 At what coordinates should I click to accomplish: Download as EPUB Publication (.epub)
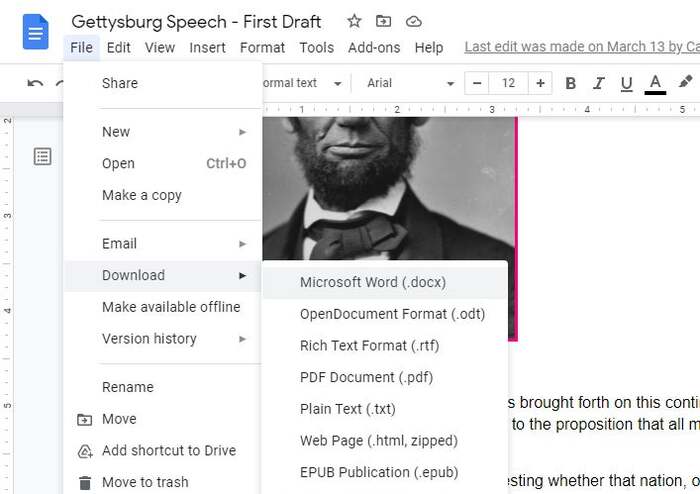point(385,472)
